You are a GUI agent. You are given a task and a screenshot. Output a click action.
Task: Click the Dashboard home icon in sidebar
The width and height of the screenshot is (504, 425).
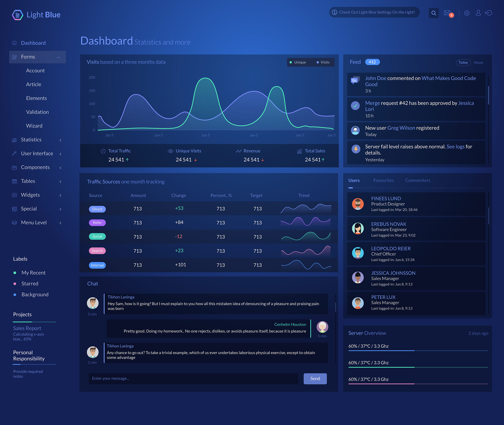(x=15, y=43)
